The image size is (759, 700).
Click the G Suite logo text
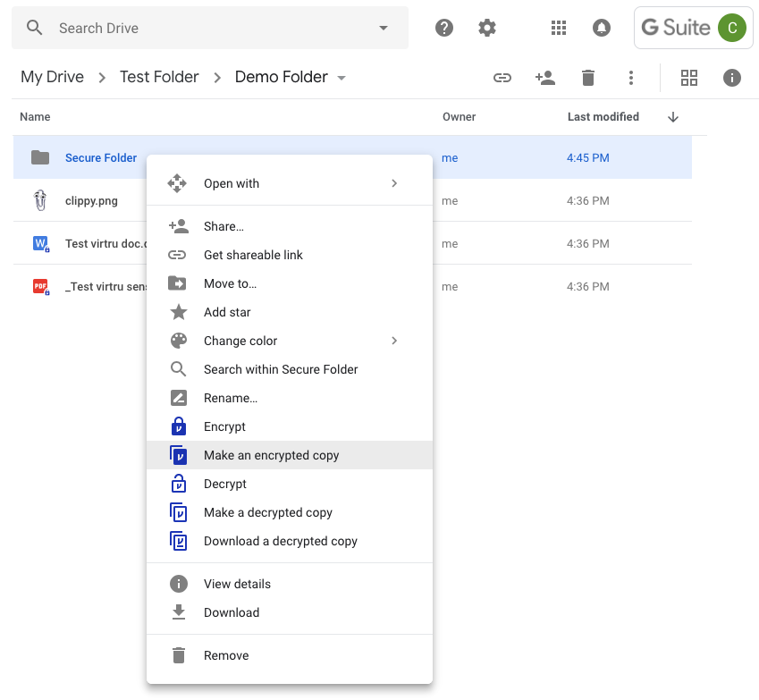pyautogui.click(x=676, y=28)
